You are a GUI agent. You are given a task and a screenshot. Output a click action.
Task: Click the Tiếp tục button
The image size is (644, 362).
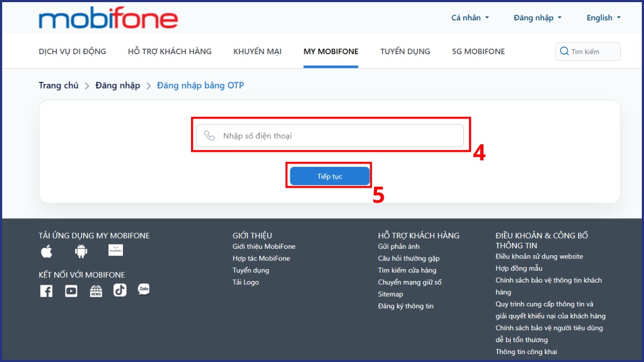(330, 176)
